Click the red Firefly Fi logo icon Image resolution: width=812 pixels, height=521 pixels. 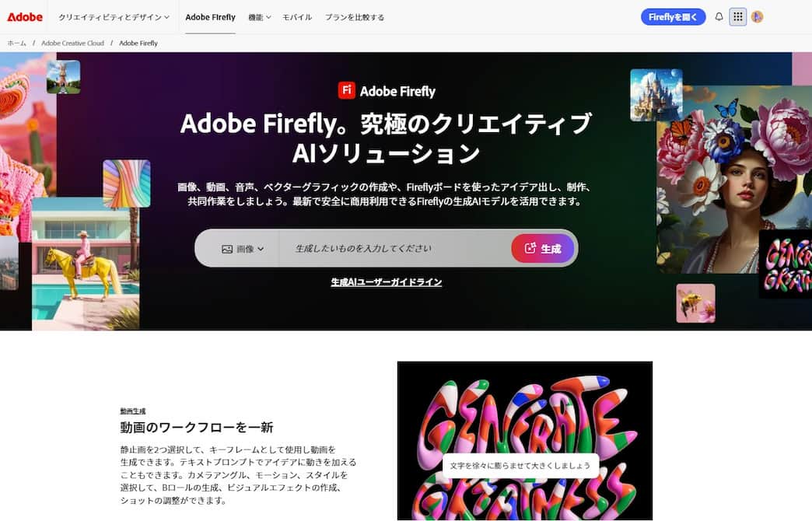tap(346, 90)
